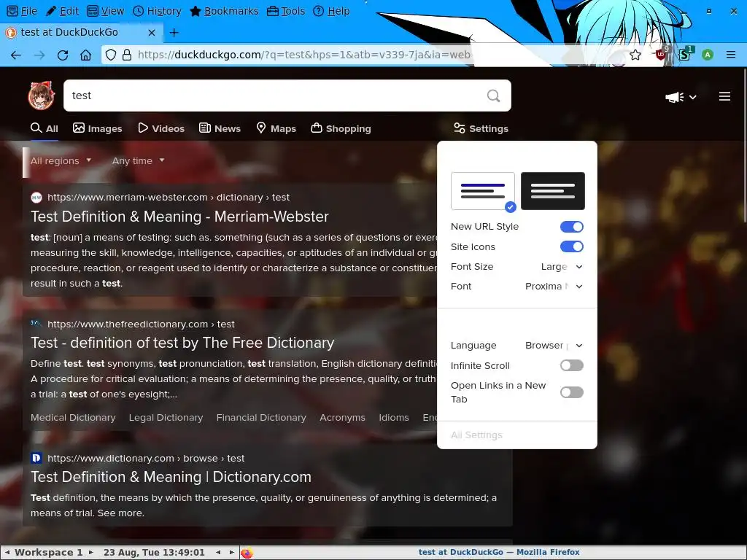Show site security info via padlock icon
The height and width of the screenshot is (560, 747).
[127, 55]
